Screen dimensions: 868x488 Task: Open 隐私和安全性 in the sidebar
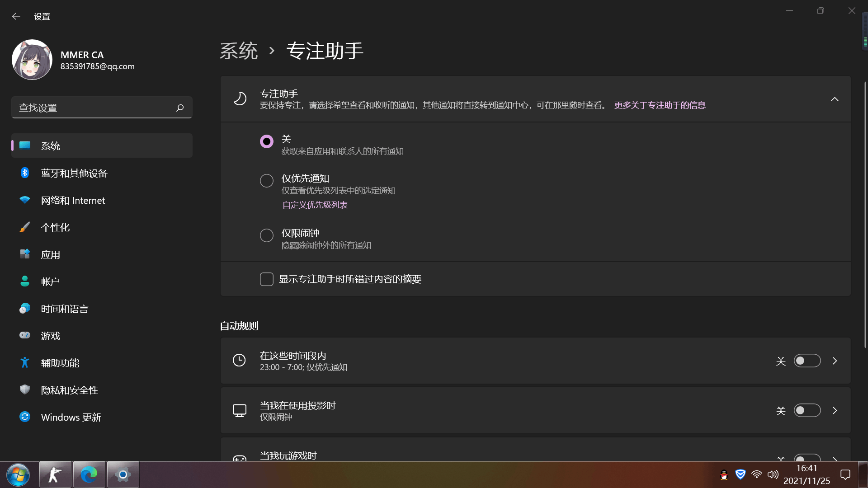click(x=70, y=390)
